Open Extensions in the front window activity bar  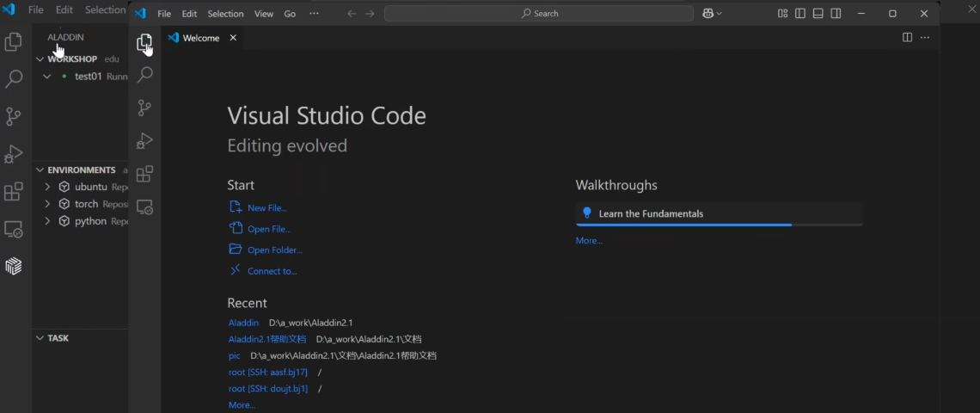click(144, 173)
